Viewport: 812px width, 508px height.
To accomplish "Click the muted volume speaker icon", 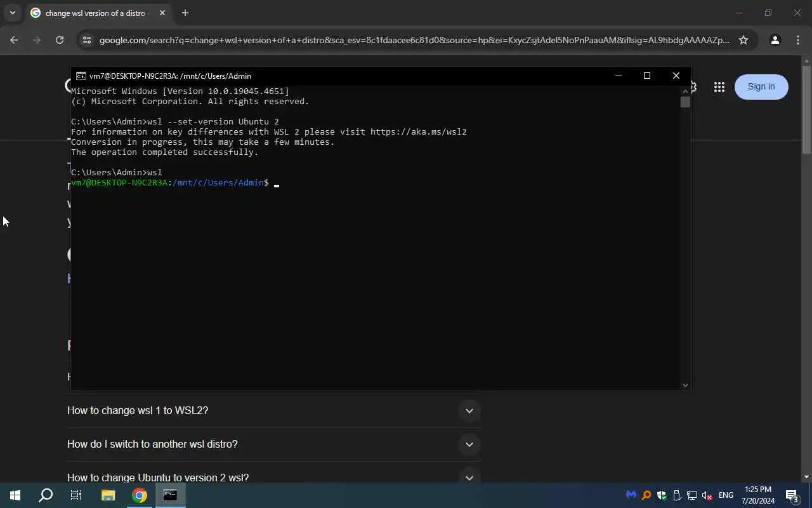I will click(x=707, y=495).
